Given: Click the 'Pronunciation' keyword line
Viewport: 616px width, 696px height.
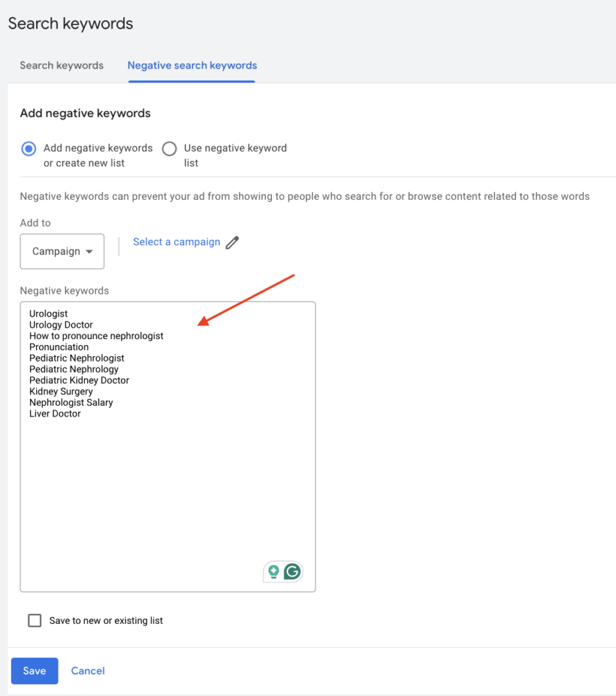Looking at the screenshot, I should [x=58, y=347].
